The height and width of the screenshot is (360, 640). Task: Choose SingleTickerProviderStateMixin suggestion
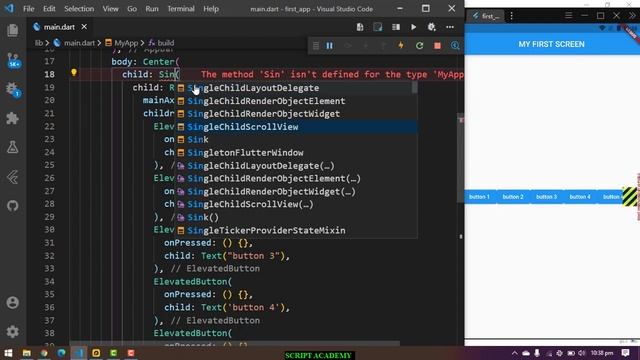[x=296, y=231]
